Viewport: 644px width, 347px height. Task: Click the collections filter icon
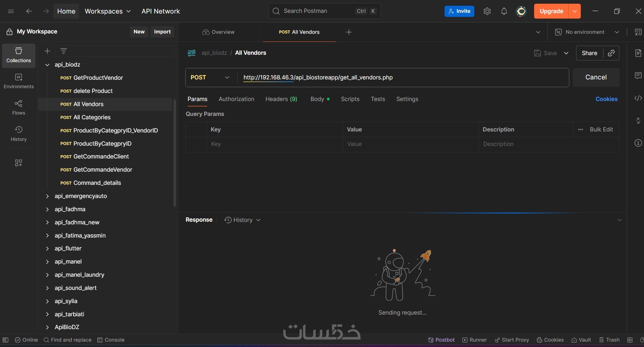[64, 51]
